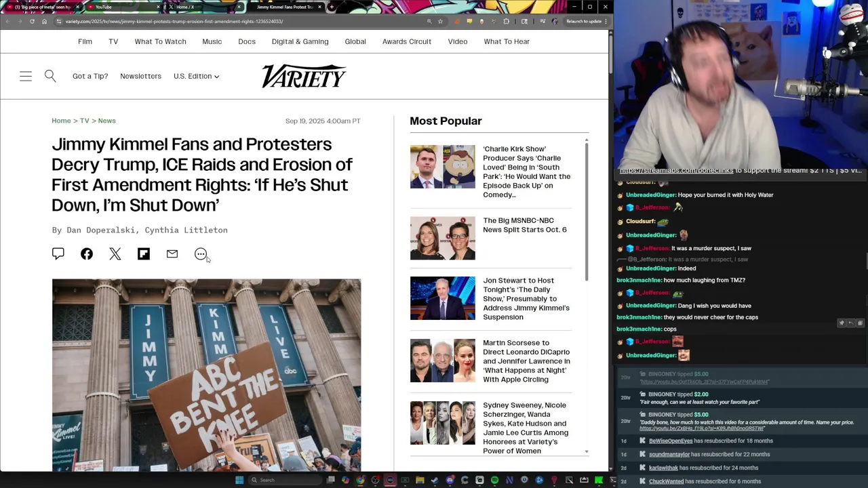Open the Video section
This screenshot has width=868, height=488.
pos(458,41)
